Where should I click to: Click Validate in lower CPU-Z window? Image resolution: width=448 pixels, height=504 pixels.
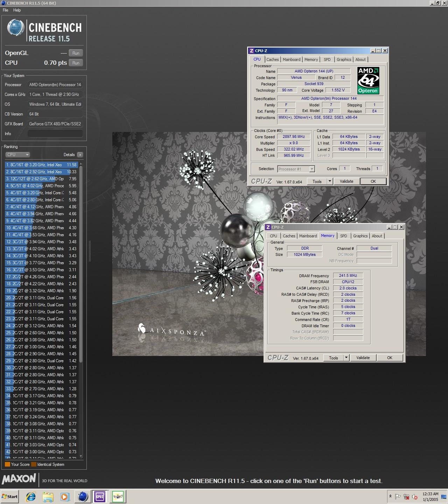363,358
